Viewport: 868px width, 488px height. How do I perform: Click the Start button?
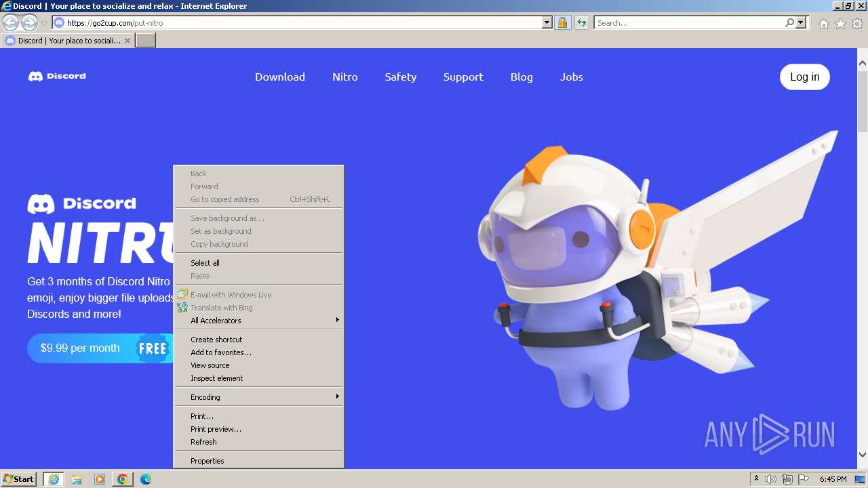click(19, 479)
